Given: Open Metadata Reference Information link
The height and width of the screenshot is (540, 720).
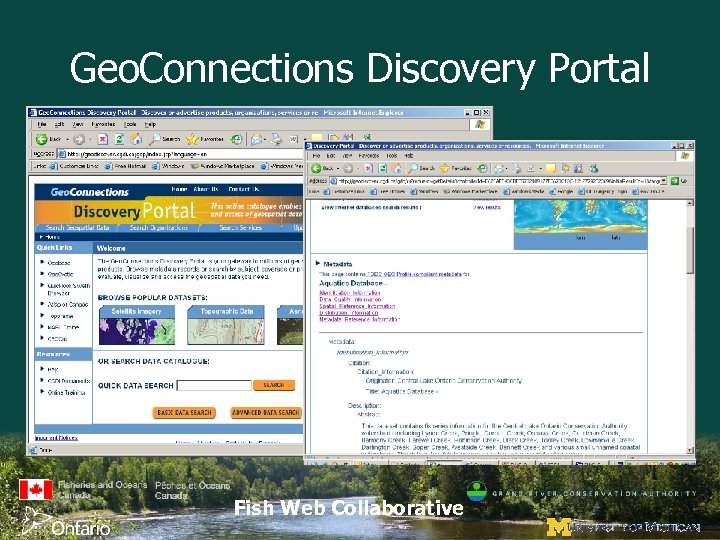Looking at the screenshot, I should point(360,319).
